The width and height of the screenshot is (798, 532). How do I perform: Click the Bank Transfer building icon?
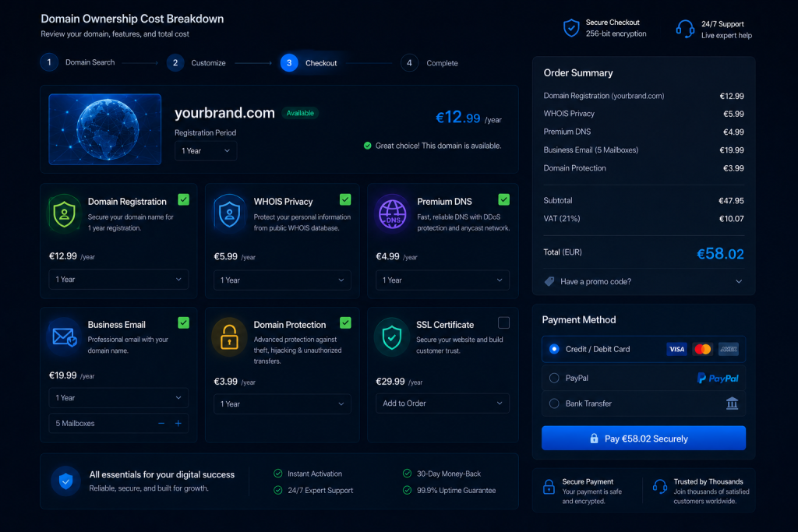[x=732, y=403]
